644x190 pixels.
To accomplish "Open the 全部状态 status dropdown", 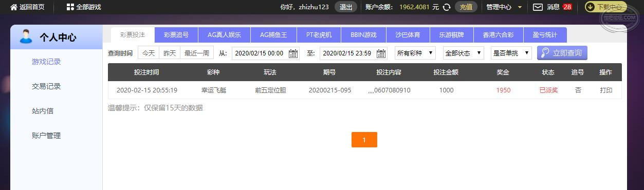I will pyautogui.click(x=464, y=53).
